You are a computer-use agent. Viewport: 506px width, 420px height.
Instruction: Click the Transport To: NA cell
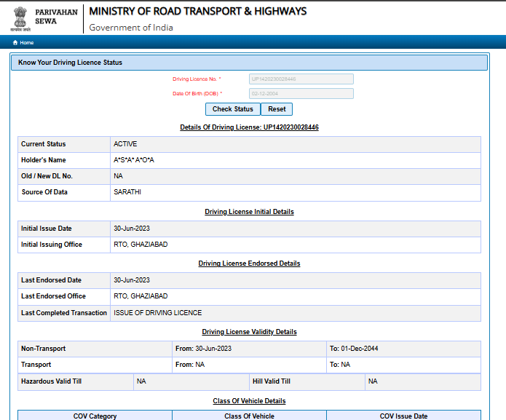[x=403, y=365]
